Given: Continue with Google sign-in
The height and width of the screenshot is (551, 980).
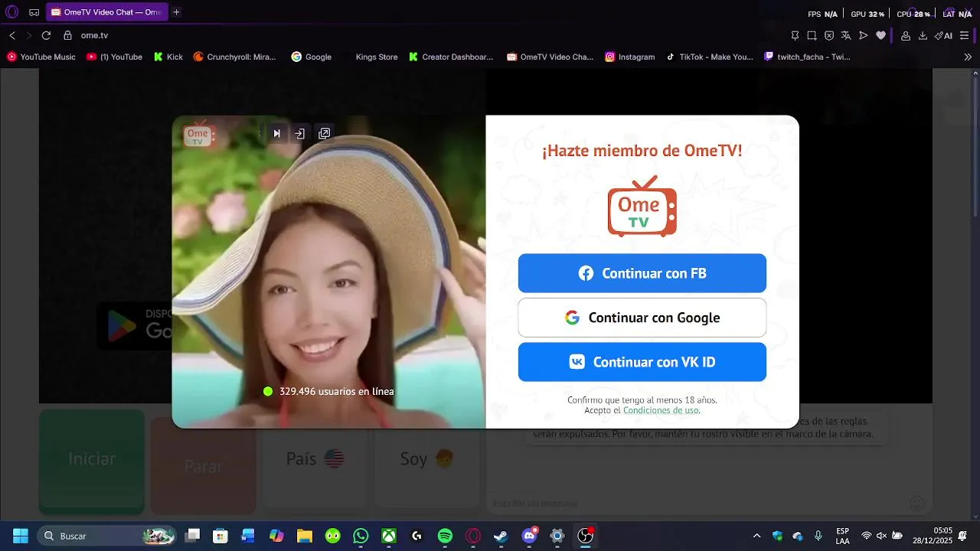Looking at the screenshot, I should point(642,318).
